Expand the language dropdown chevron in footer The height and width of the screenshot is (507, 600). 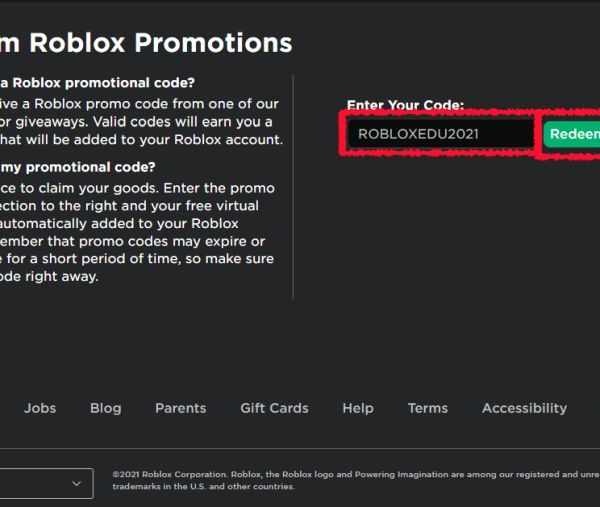tap(77, 484)
